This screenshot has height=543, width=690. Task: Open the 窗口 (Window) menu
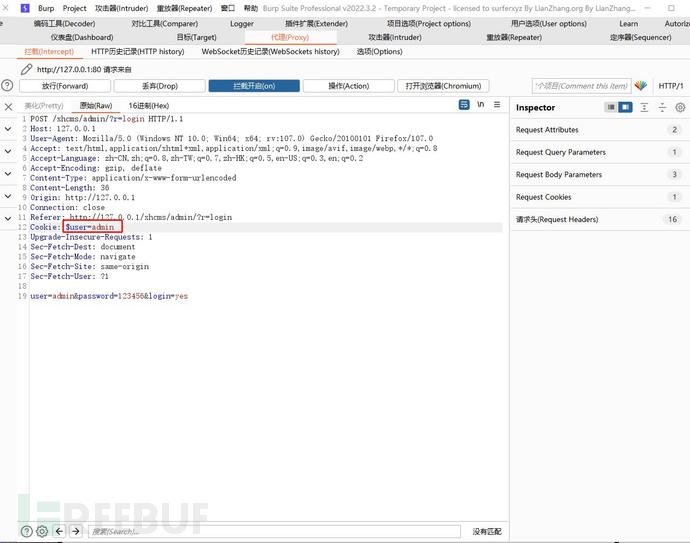pos(228,8)
